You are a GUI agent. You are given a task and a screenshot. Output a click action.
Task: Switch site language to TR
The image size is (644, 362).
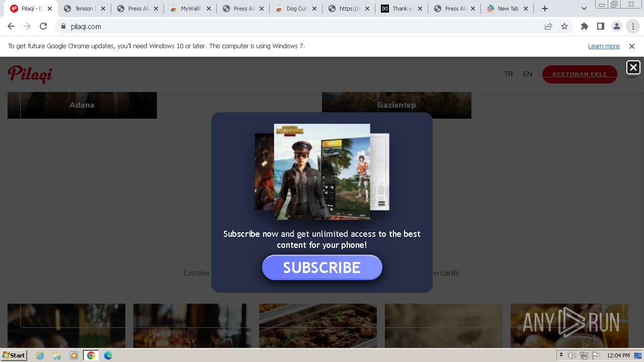click(x=509, y=74)
